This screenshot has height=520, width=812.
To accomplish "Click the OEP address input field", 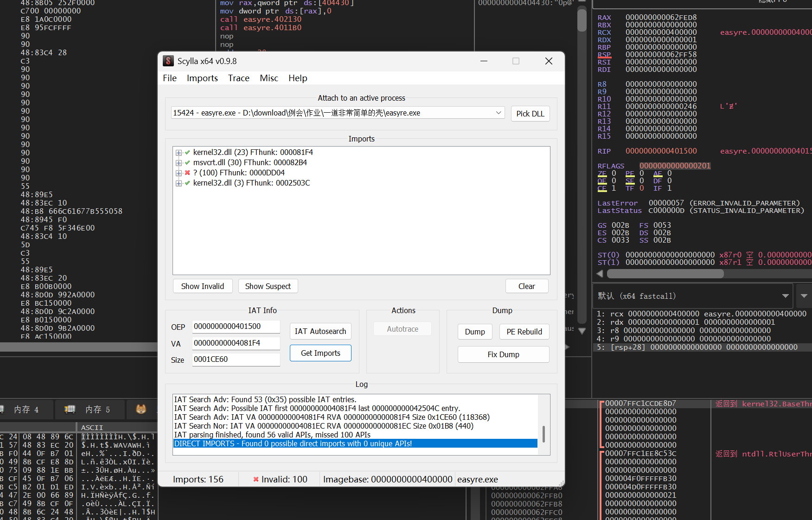I will [236, 327].
